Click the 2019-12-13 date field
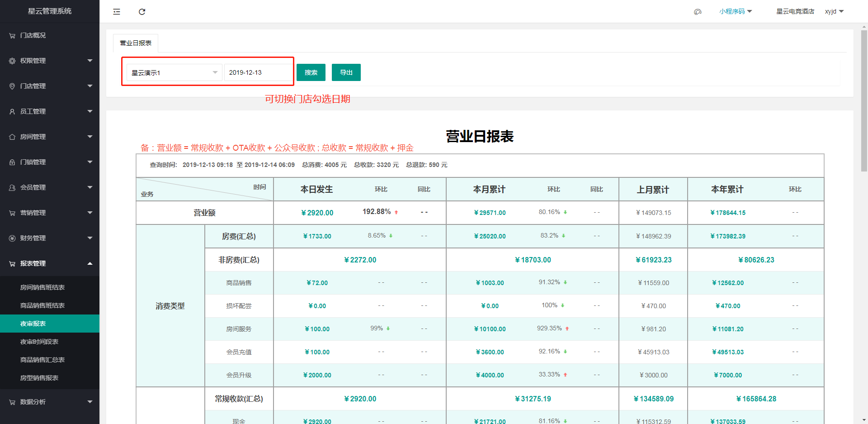Viewport: 868px width, 424px height. coord(258,72)
